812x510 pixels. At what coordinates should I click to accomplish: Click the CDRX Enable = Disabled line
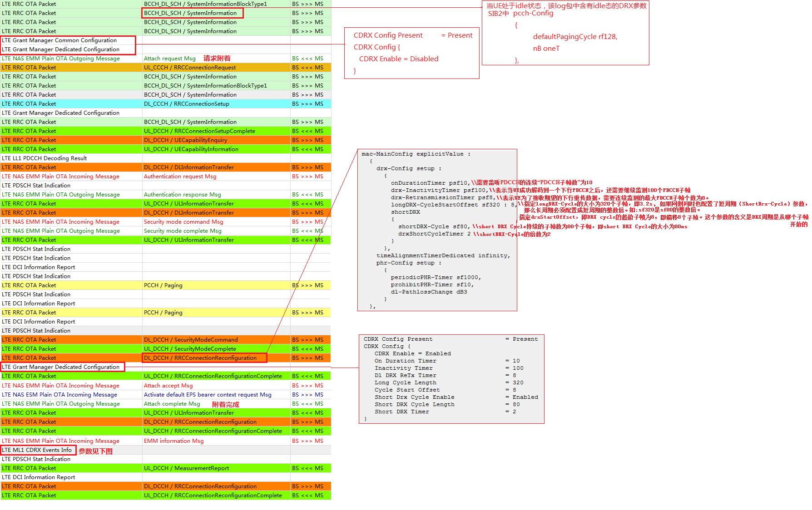[x=399, y=59]
